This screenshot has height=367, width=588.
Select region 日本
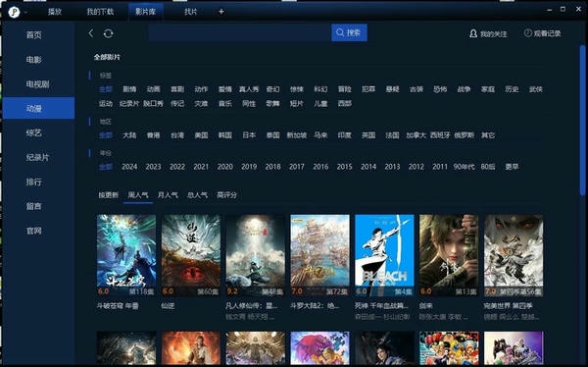pos(249,135)
